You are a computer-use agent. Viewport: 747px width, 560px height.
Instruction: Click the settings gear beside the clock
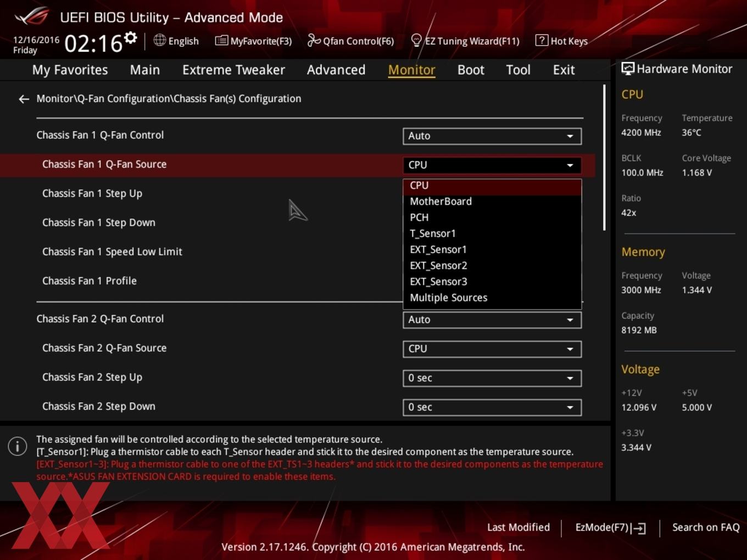coord(130,38)
